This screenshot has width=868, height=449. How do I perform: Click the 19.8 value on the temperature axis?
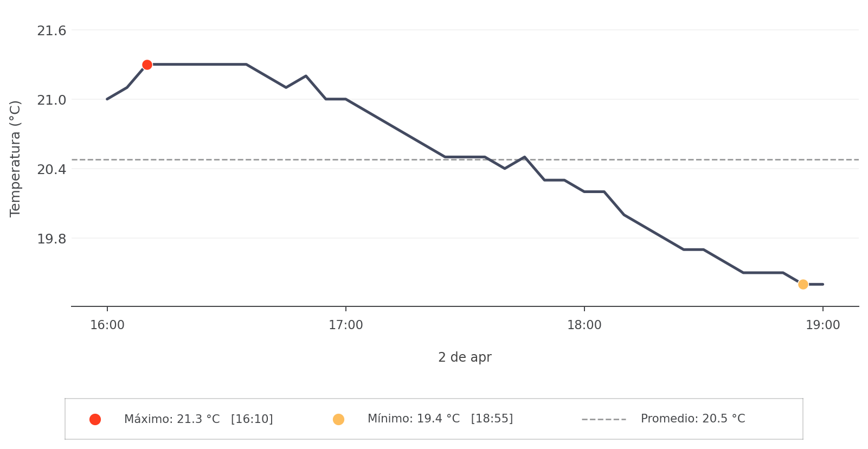coord(52,239)
